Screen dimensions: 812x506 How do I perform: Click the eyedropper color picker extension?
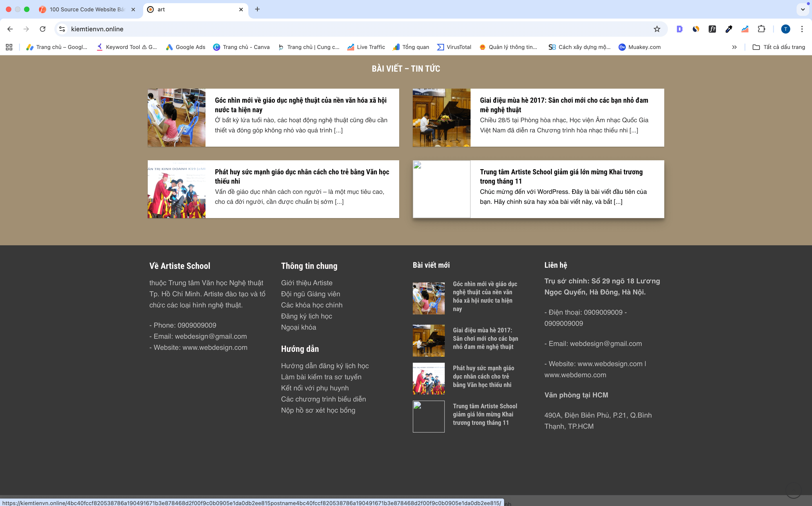tap(729, 29)
